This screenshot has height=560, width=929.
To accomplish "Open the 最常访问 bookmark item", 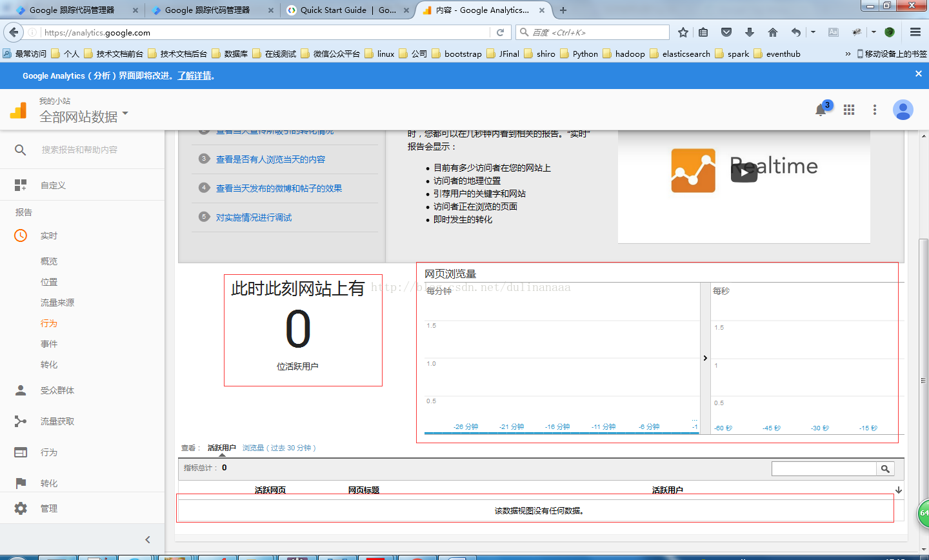I will [x=25, y=54].
